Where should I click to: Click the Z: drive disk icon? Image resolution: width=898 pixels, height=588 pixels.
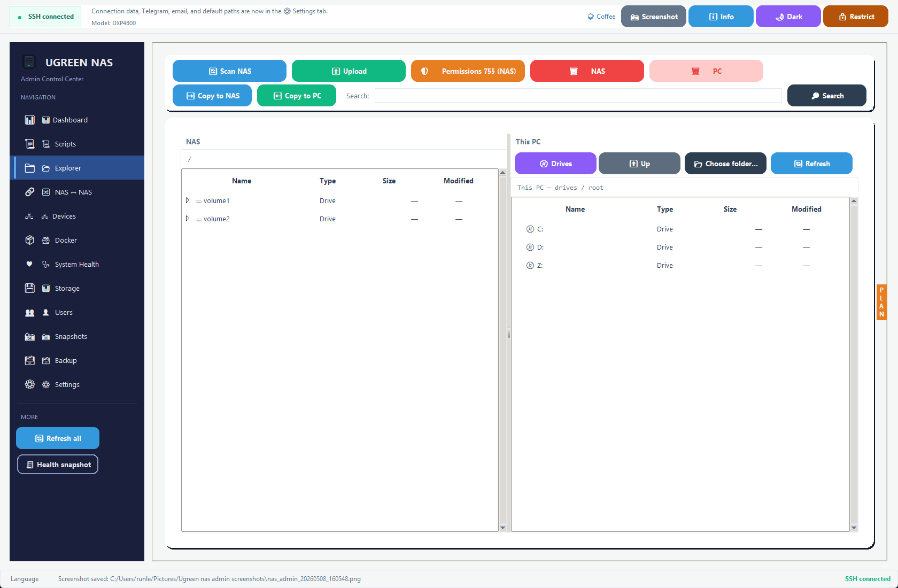click(x=530, y=266)
